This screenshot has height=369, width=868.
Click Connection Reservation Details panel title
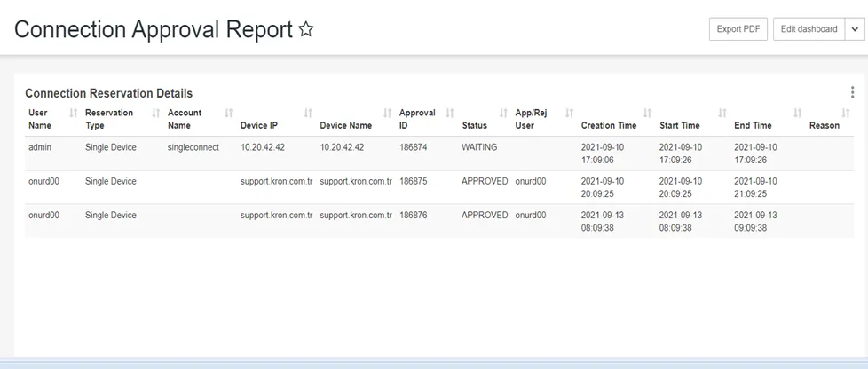click(x=109, y=93)
